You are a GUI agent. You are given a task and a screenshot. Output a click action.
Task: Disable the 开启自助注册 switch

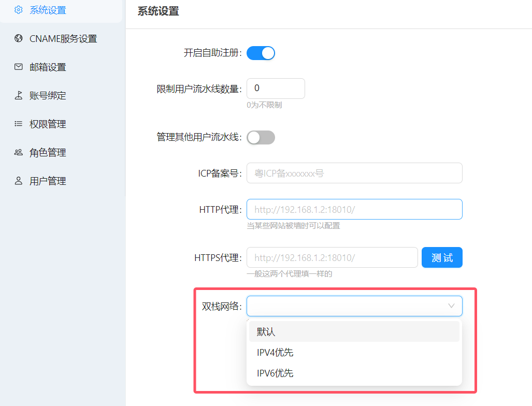pyautogui.click(x=261, y=53)
